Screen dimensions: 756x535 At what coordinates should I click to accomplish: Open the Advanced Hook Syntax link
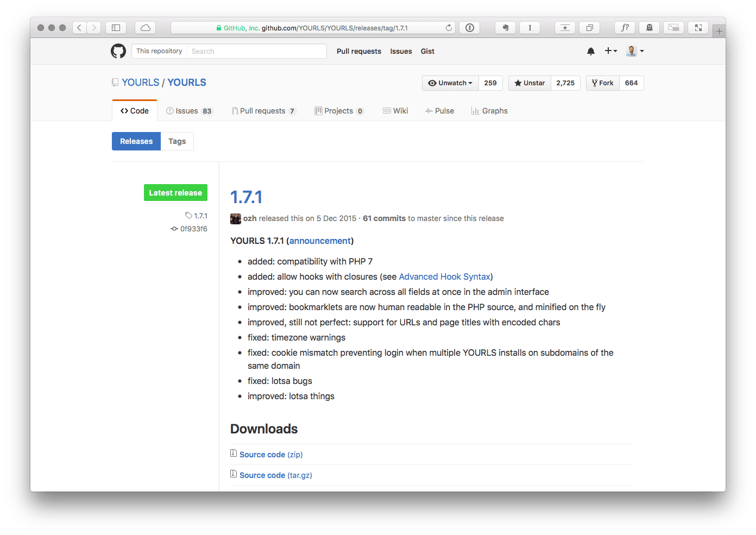click(x=444, y=276)
